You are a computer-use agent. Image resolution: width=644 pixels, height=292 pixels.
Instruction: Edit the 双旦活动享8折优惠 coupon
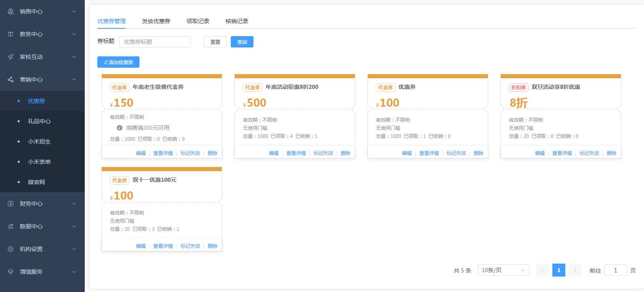coord(540,153)
